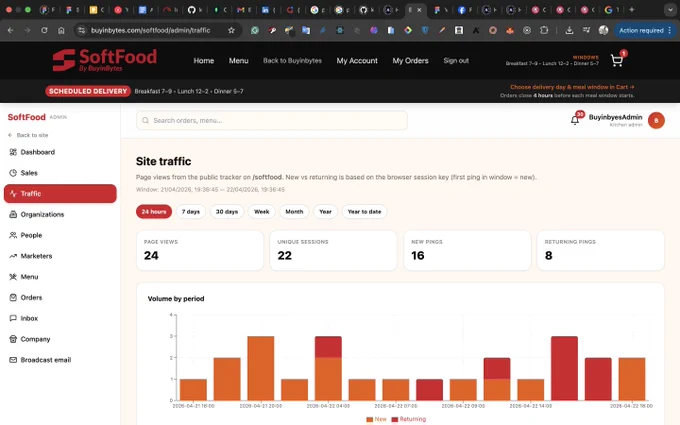Click the Action required button
Image resolution: width=680 pixels, height=425 pixels.
tap(645, 30)
